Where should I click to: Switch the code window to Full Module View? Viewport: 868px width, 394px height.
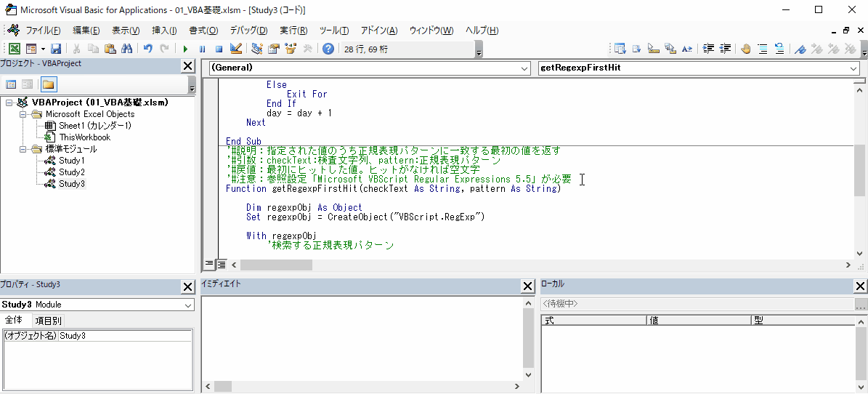click(x=220, y=265)
